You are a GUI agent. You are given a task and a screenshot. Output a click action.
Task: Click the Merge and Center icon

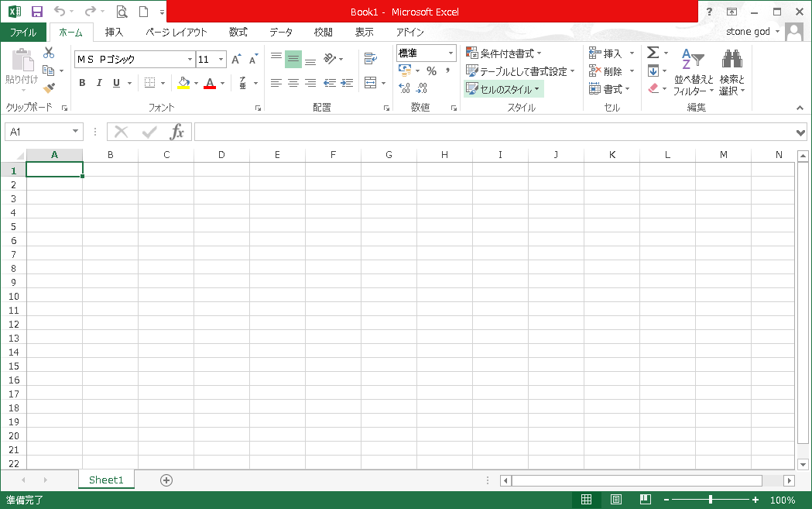(x=370, y=82)
